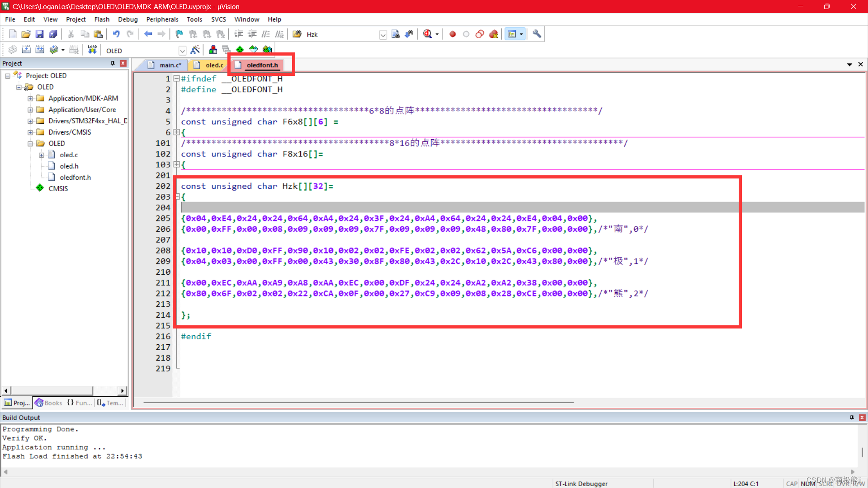The height and width of the screenshot is (488, 868).
Task: Kill all breakpoints in program
Action: (x=494, y=34)
